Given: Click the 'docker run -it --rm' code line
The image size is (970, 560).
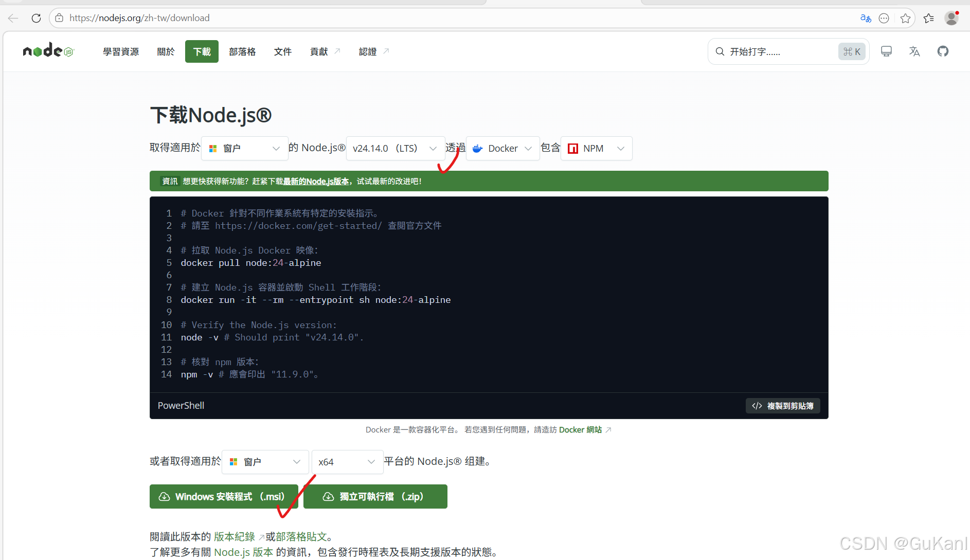Looking at the screenshot, I should [x=316, y=300].
